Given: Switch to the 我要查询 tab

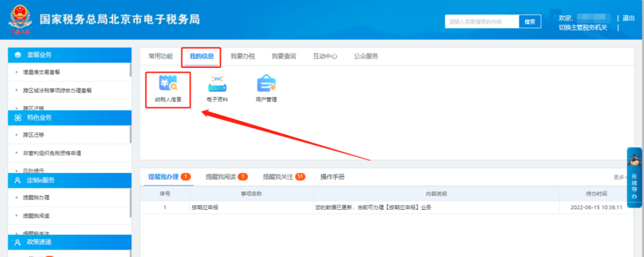Looking at the screenshot, I should [284, 57].
